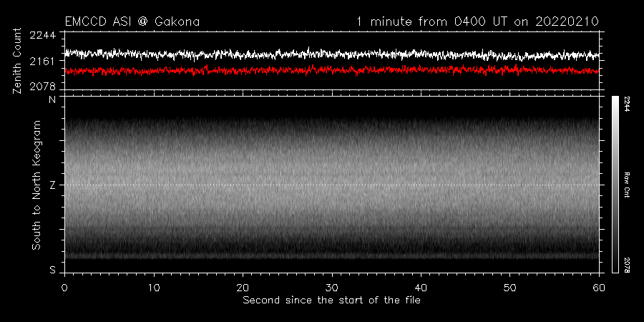The height and width of the screenshot is (322, 644).
Task: Click the 'N' north marker on keogram axis
Action: 52,99
